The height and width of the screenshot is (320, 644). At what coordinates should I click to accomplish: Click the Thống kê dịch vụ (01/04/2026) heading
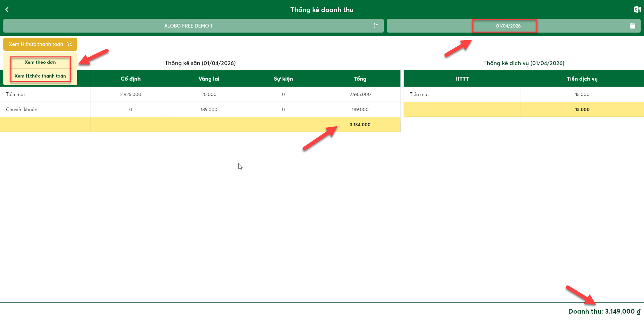point(524,63)
